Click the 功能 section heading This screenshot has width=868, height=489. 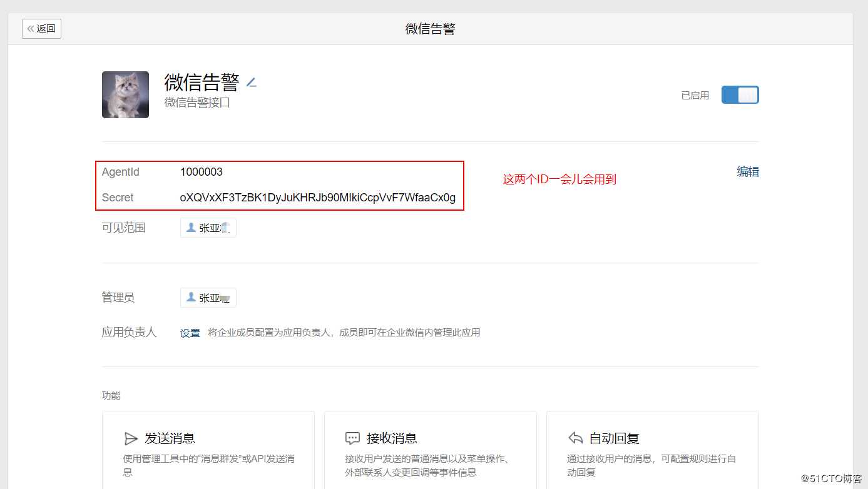(111, 395)
